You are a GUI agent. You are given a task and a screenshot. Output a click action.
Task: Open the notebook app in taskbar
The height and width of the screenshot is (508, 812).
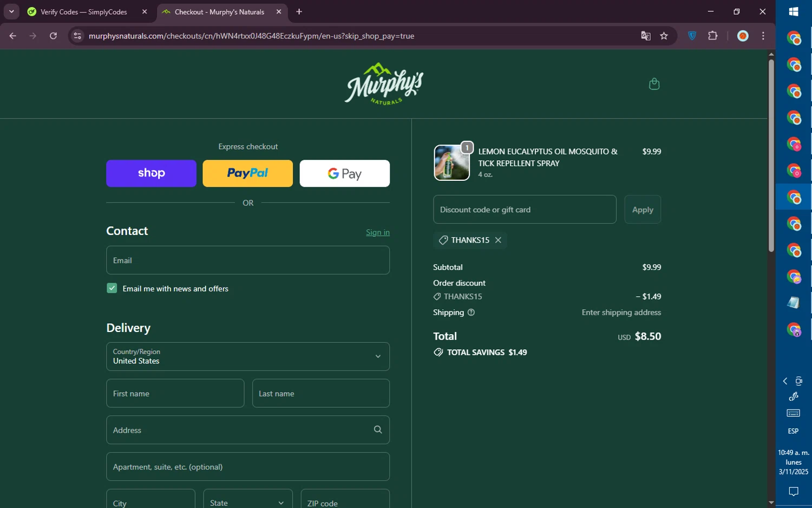tap(794, 303)
